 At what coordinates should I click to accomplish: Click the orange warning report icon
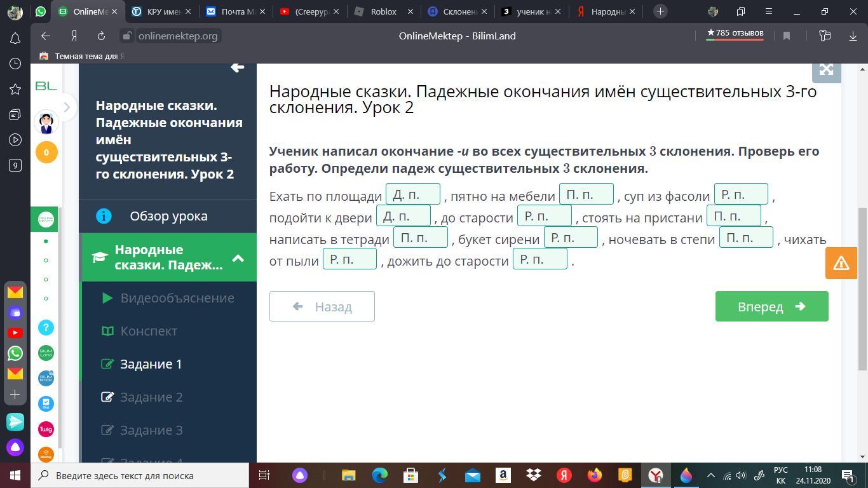pyautogui.click(x=841, y=262)
